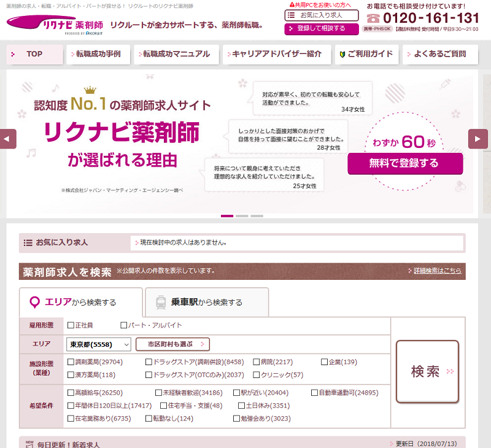Enable 土日休み(3351) condition
This screenshot has height=448, width=491.
coord(241,406)
